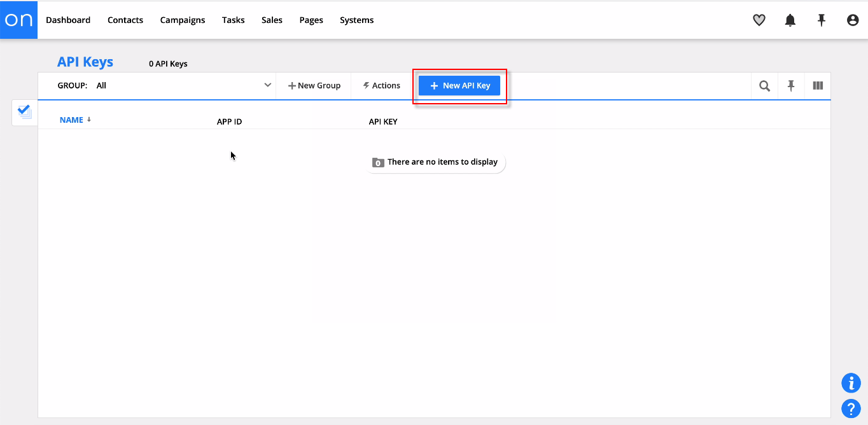Open the Campaigns menu
Screen dimensions: 868x425
tap(183, 20)
